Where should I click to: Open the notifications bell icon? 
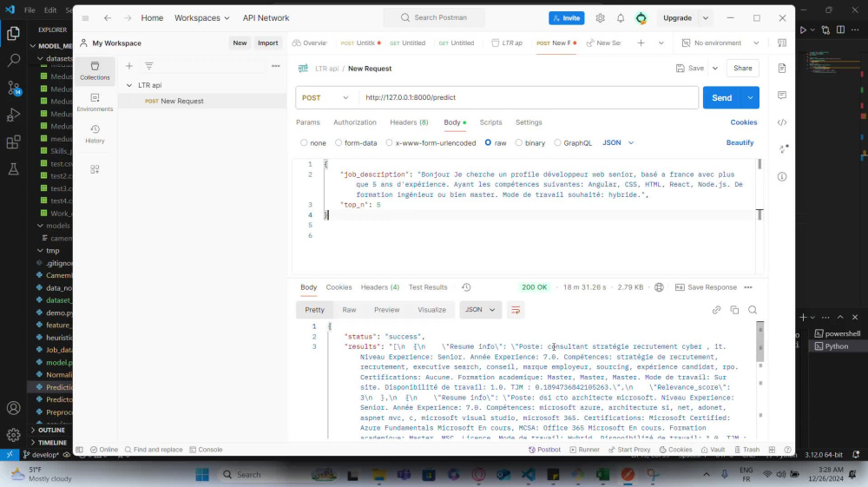[621, 17]
